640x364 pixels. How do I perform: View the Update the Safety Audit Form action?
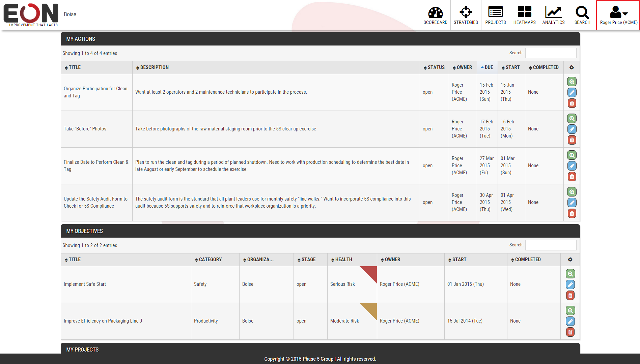572,192
